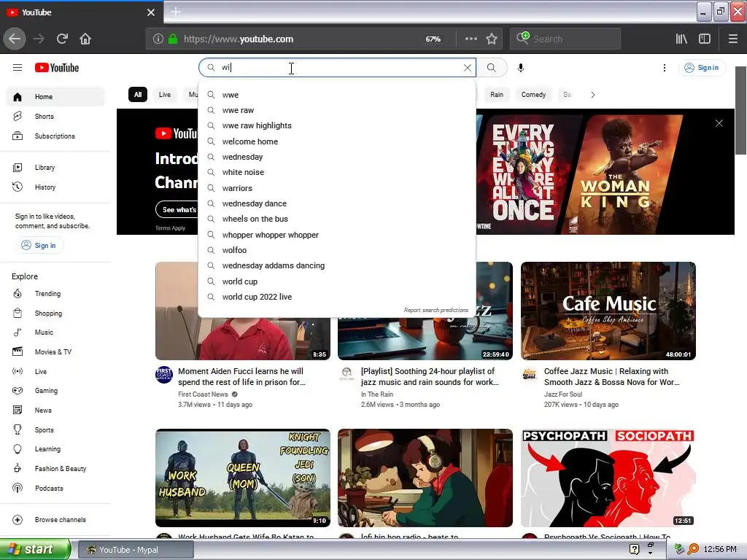Open a new browser tab

(x=175, y=12)
